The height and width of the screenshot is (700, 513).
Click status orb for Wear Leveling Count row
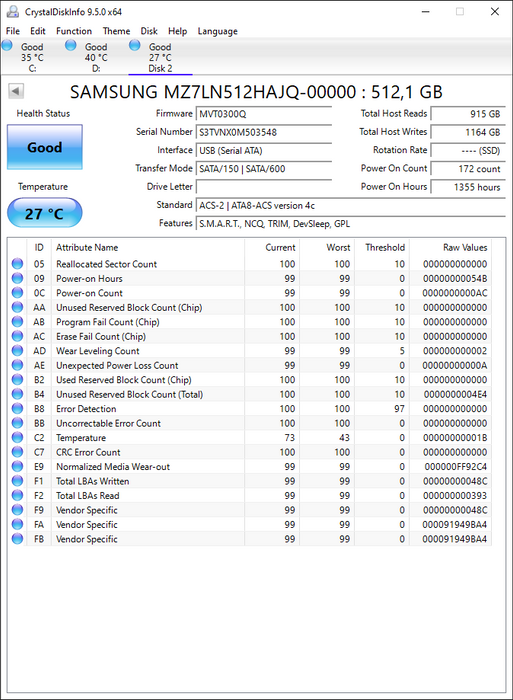pos(17,351)
